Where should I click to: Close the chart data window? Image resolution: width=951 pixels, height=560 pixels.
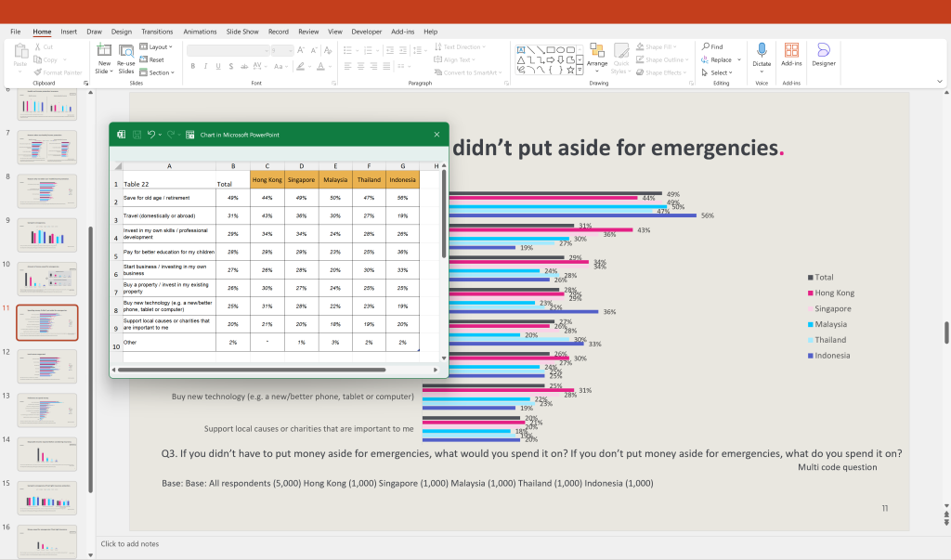tap(436, 135)
